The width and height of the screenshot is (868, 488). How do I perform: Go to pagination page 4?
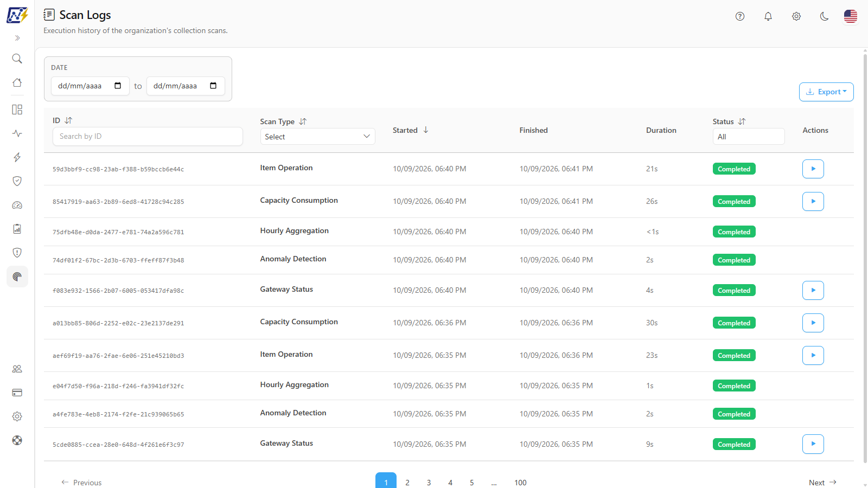pyautogui.click(x=450, y=482)
